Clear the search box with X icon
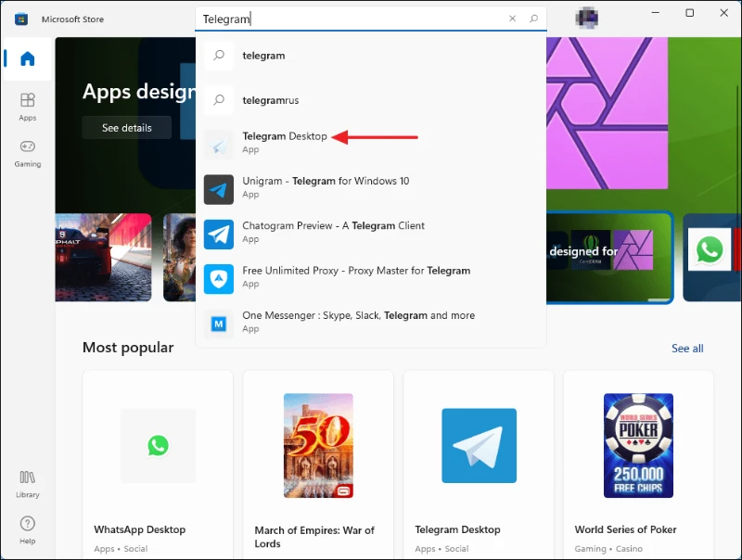742x560 pixels. tap(512, 19)
